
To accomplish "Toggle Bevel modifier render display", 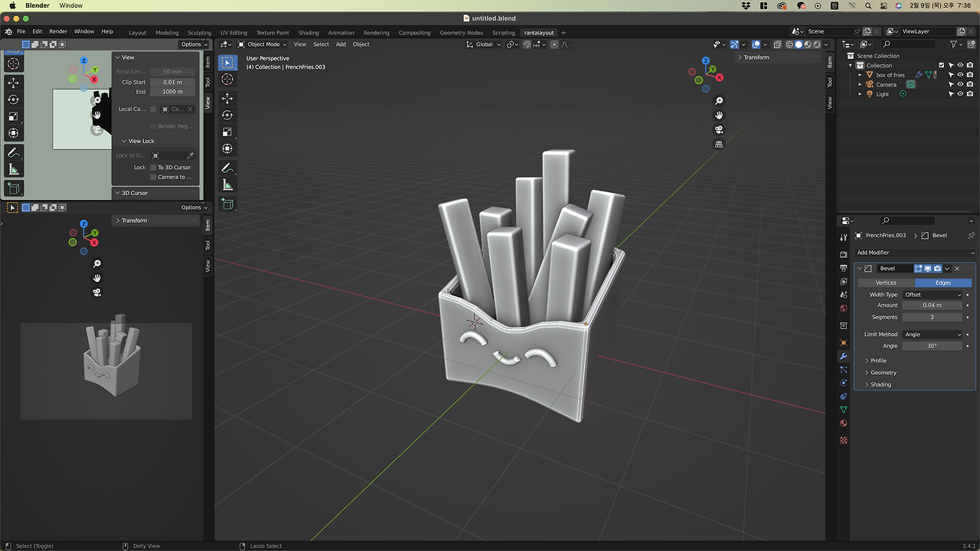I will pos(937,269).
